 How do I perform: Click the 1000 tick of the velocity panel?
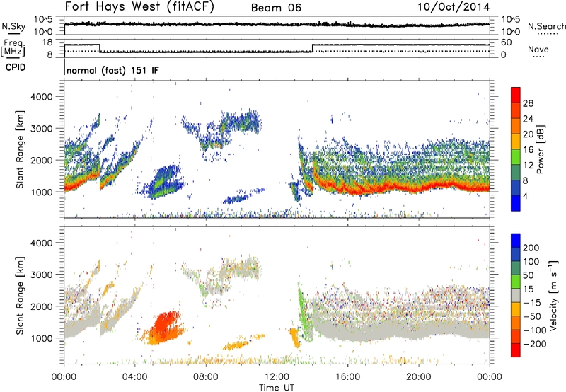tap(41, 338)
